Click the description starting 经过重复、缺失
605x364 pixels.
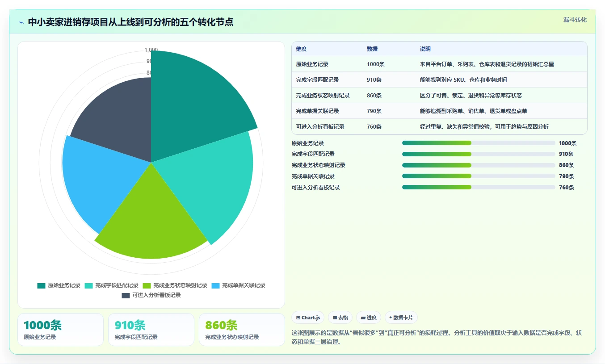pyautogui.click(x=484, y=127)
